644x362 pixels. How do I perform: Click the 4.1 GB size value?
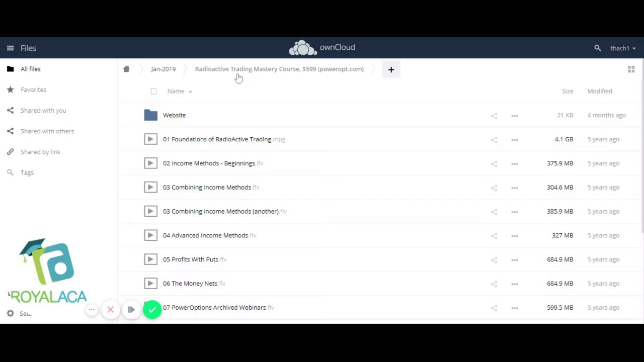(x=564, y=139)
